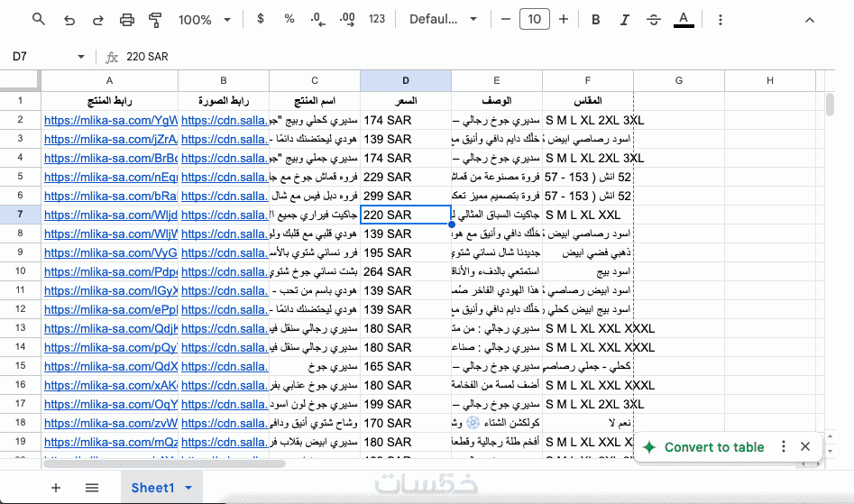Screen dimensions: 854x504
Task: Select cell with 195 SAR
Action: pyautogui.click(x=406, y=252)
